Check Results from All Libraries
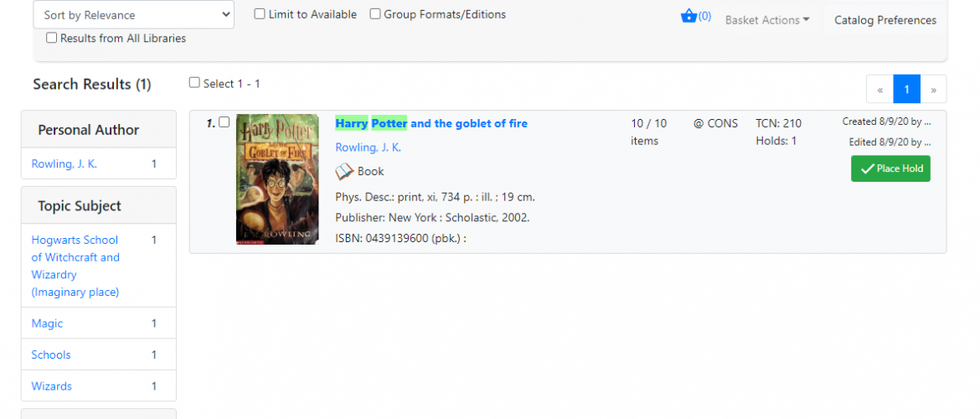The height and width of the screenshot is (419, 980). [x=51, y=39]
